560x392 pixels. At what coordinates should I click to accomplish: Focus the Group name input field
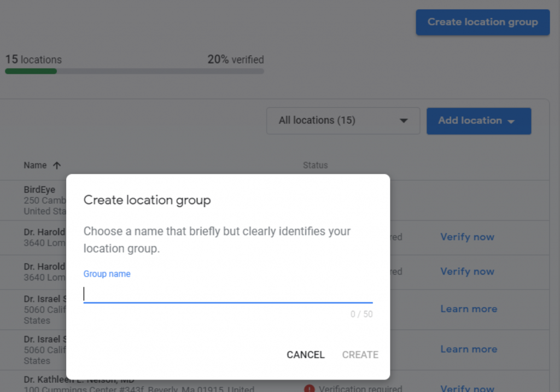click(227, 294)
